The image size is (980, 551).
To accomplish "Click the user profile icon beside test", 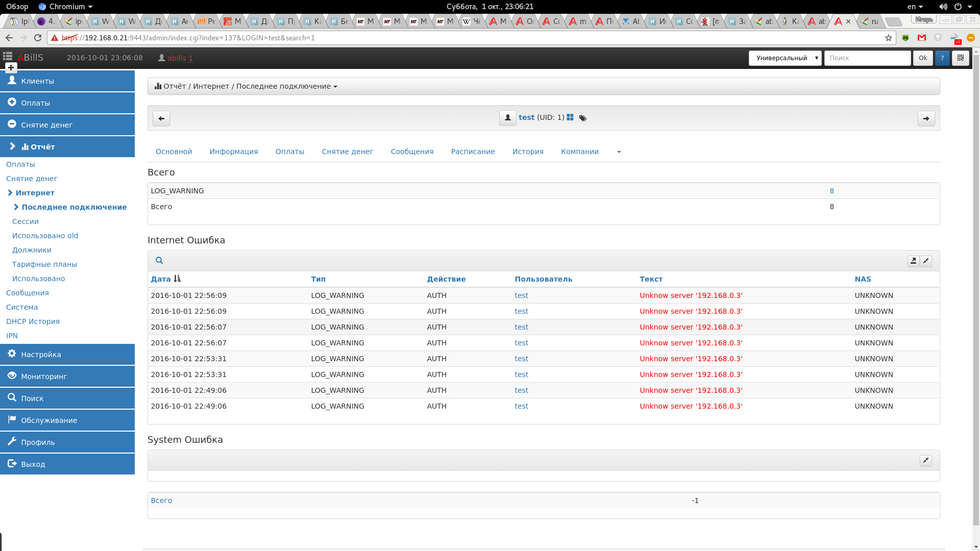I will (507, 118).
